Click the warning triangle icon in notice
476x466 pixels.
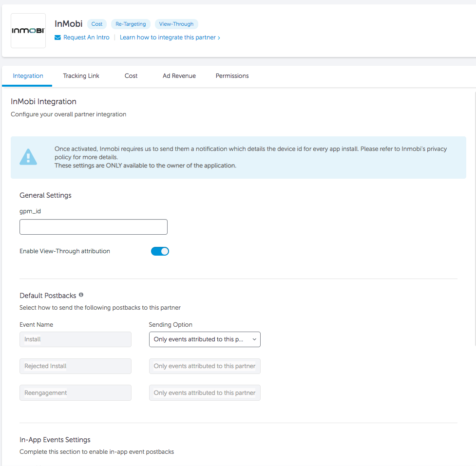tap(28, 157)
